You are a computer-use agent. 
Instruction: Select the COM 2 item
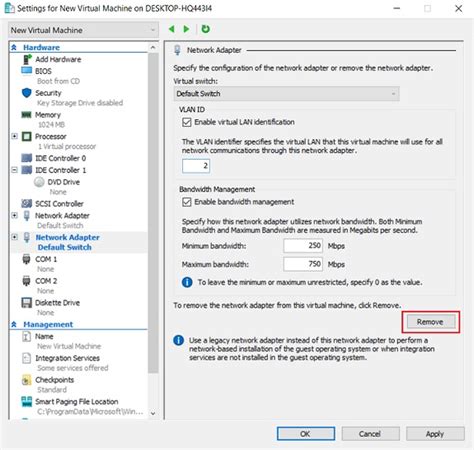(x=46, y=281)
